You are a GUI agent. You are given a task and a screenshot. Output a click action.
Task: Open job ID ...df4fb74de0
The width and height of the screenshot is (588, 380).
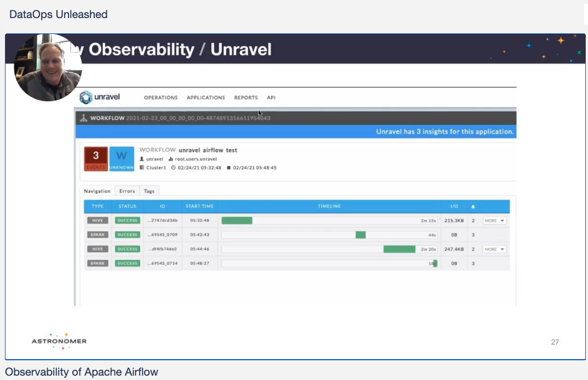pyautogui.click(x=162, y=249)
